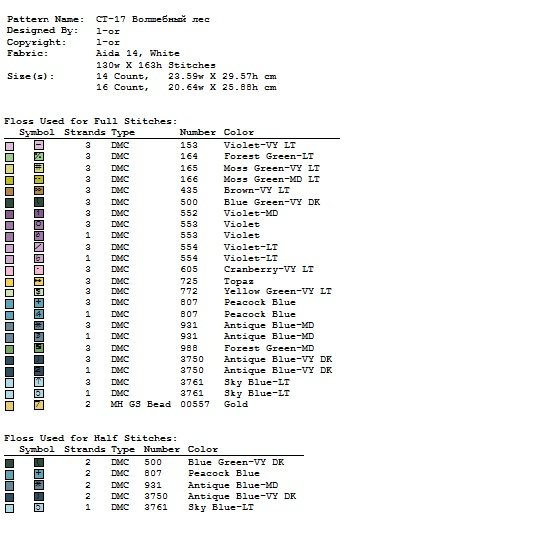The image size is (547, 550).
Task: Select the fabric value "Aida 14, White"
Action: (x=138, y=53)
